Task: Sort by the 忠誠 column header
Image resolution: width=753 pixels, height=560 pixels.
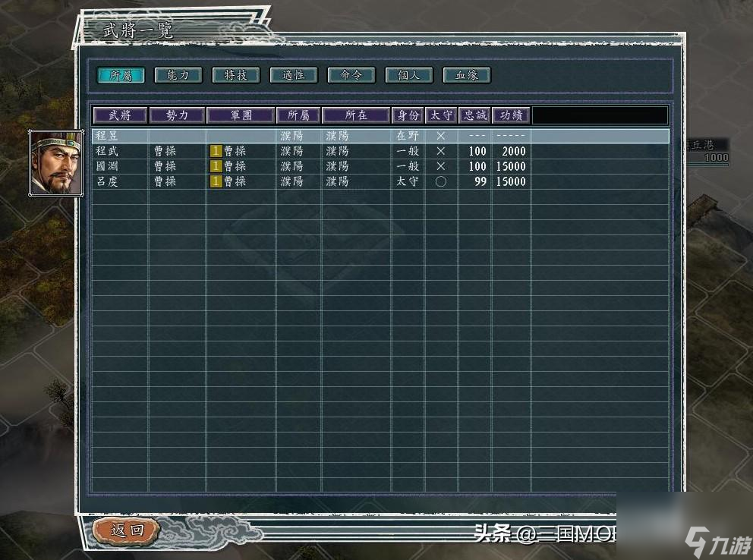Action: (475, 115)
